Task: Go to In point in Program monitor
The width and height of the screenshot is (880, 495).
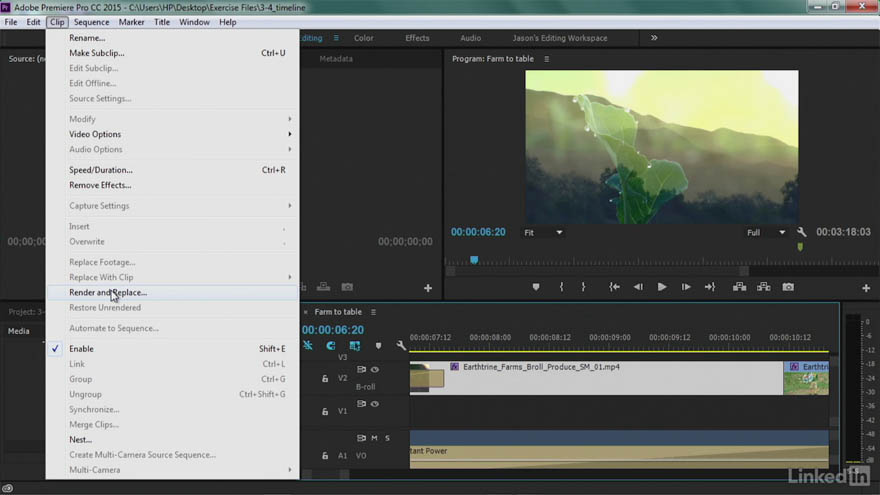Action: [615, 287]
